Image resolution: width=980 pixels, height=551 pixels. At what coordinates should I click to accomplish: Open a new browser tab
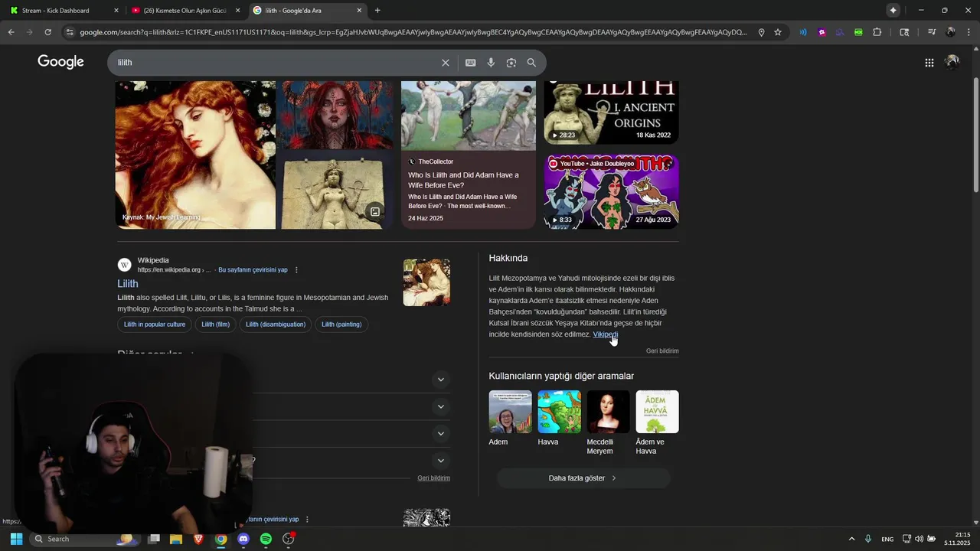[377, 10]
